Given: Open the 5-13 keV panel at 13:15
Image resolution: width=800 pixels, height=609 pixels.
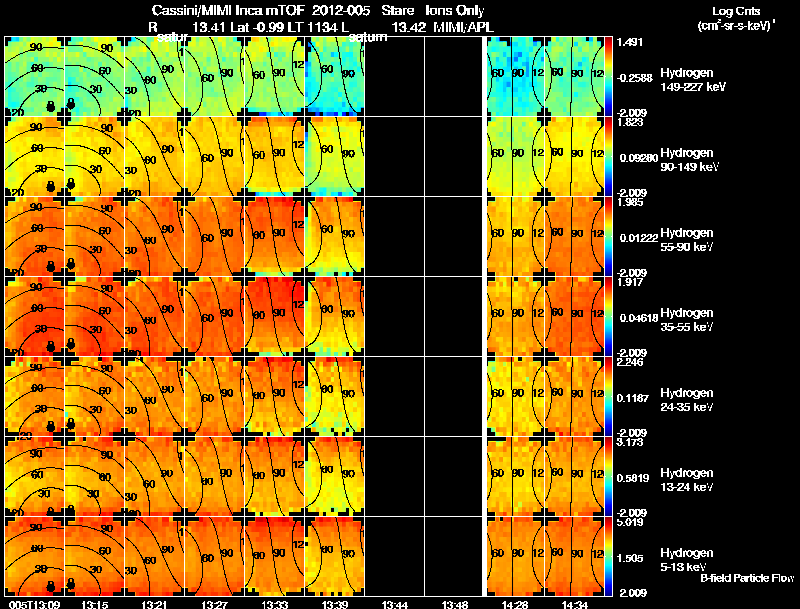Looking at the screenshot, I should tap(94, 557).
